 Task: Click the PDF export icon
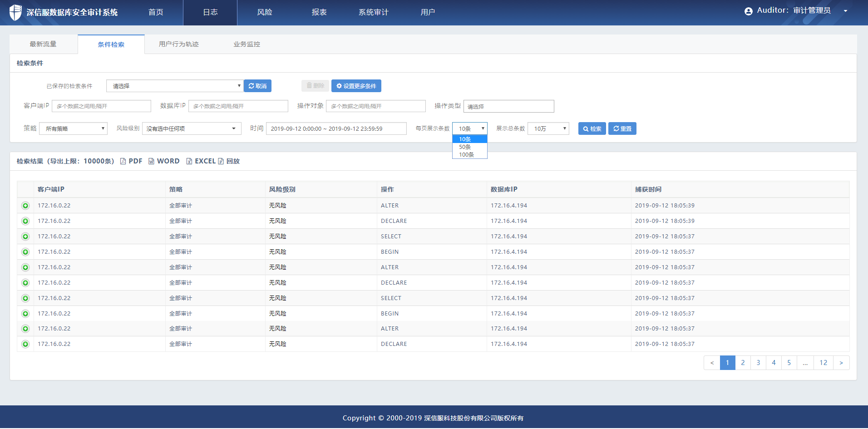pyautogui.click(x=123, y=162)
